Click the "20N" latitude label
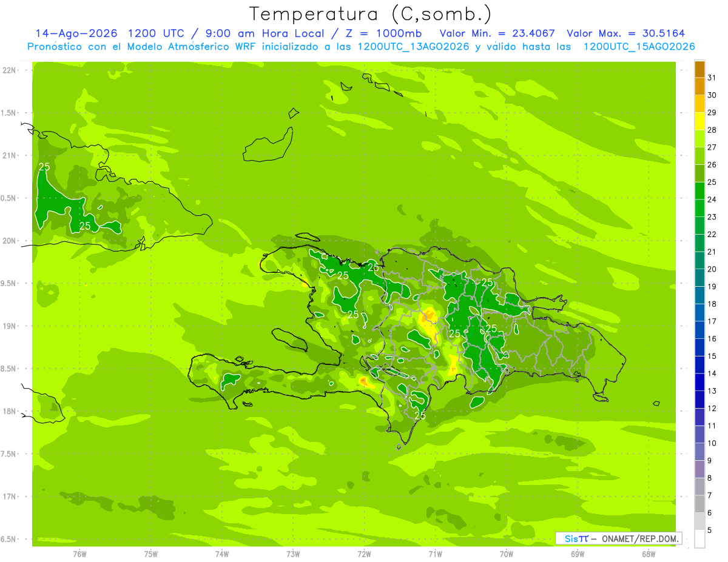Screen dimensions: 728x562 (9, 241)
